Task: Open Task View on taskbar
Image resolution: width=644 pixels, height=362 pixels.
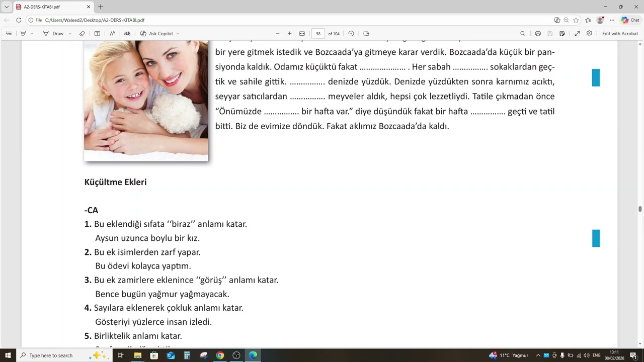Action: (x=121, y=355)
